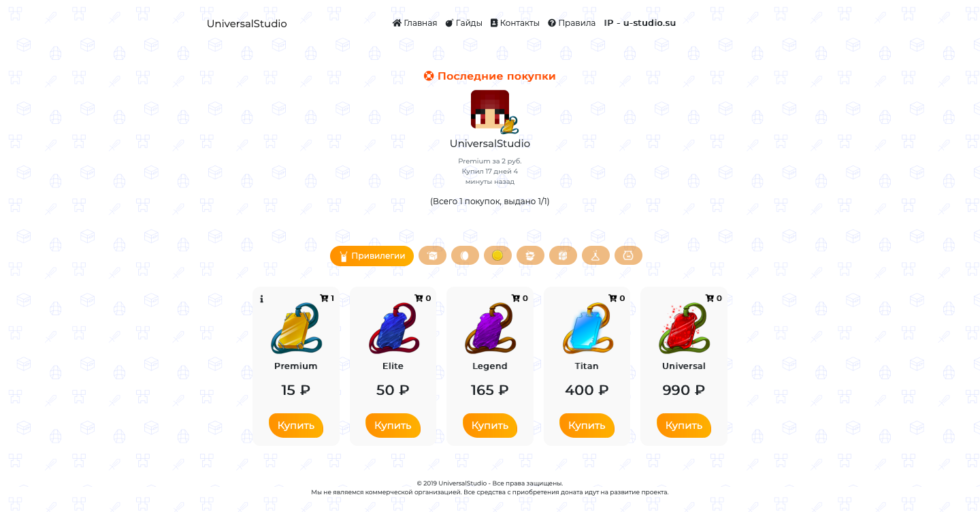Click the UniversalStudio site logo text
Viewport: 980px width, 512px height.
(x=247, y=24)
